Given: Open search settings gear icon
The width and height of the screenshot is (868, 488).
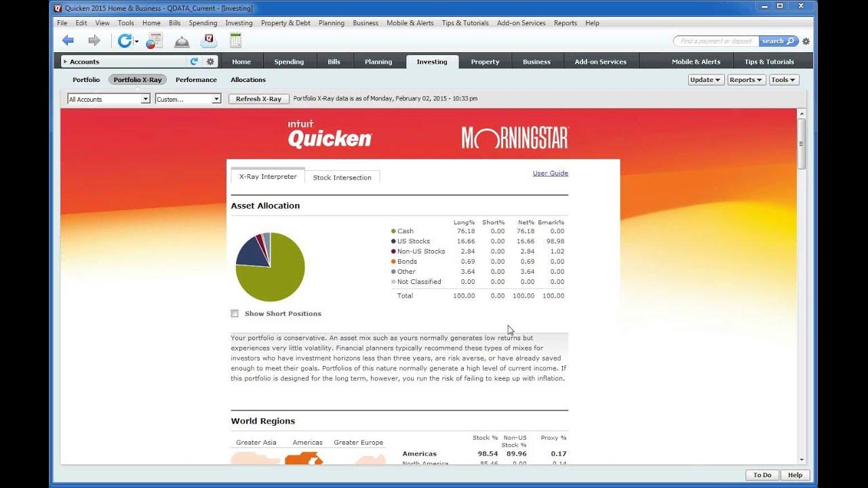Looking at the screenshot, I should pos(806,41).
